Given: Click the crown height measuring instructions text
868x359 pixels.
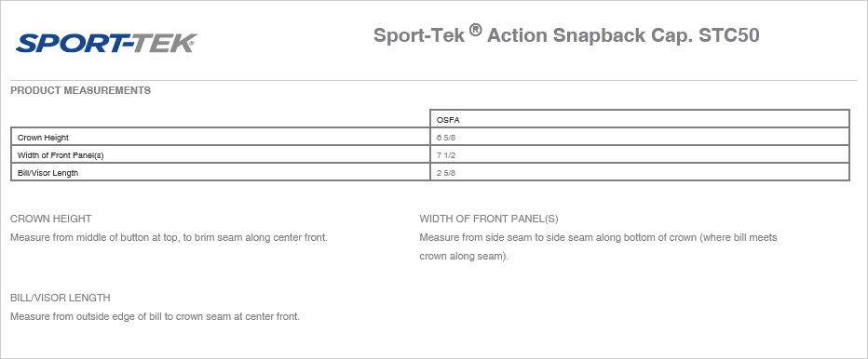Looking at the screenshot, I should [169, 238].
